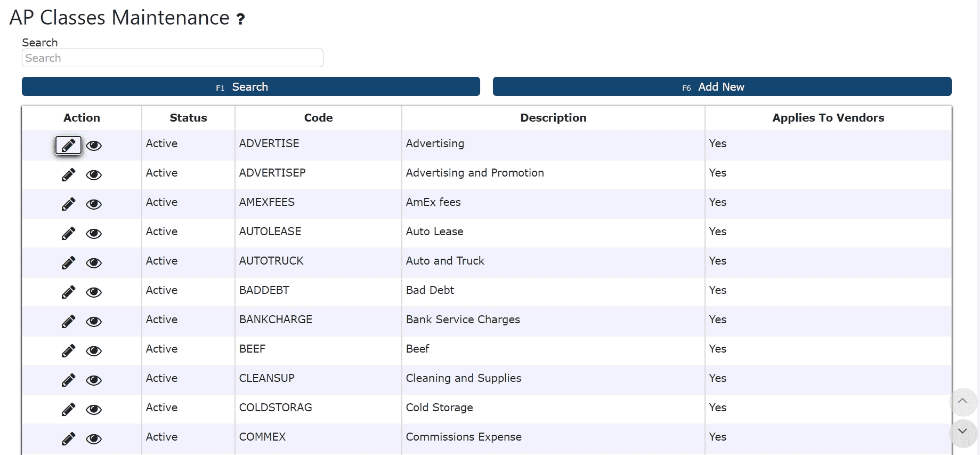Select the CLEANSUP code cell
Image resolution: width=980 pixels, height=455 pixels.
[x=318, y=379]
